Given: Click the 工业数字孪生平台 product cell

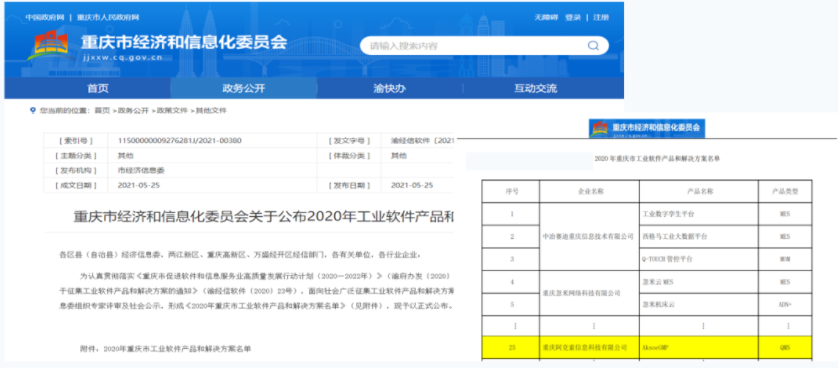Looking at the screenshot, I should (699, 214).
